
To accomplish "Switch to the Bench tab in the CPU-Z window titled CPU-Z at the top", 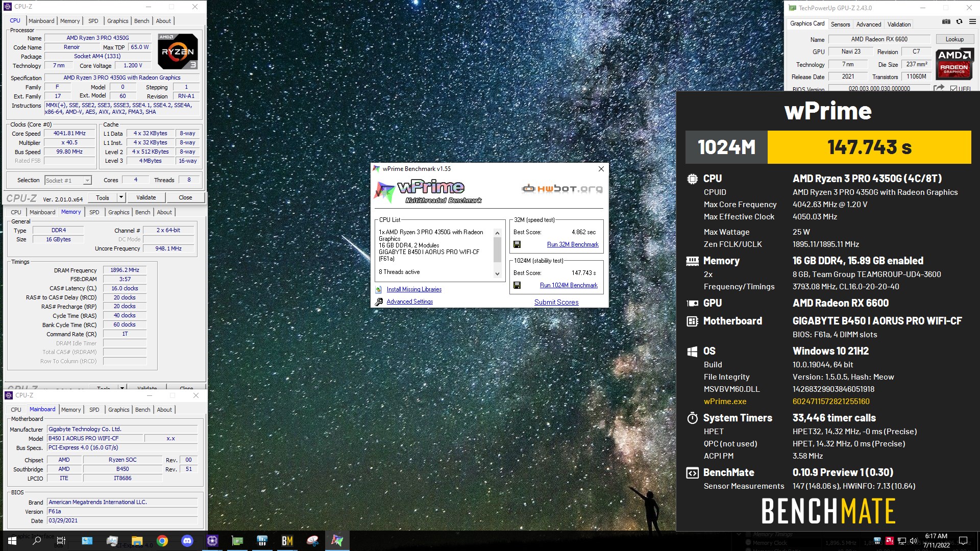I will (x=142, y=21).
